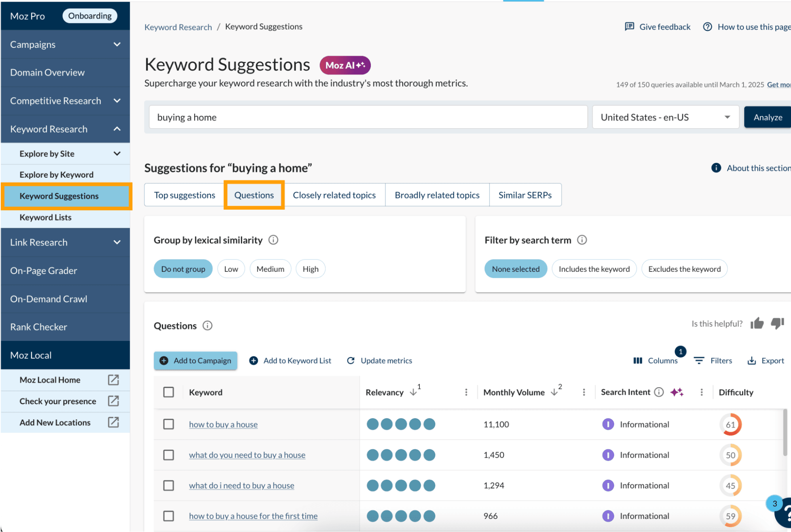Open the Export options

click(766, 360)
